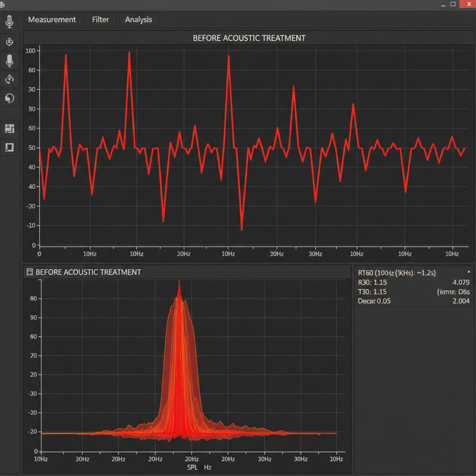Click the 100 label on upper chart axis
This screenshot has width=476, height=476.
pos(30,51)
